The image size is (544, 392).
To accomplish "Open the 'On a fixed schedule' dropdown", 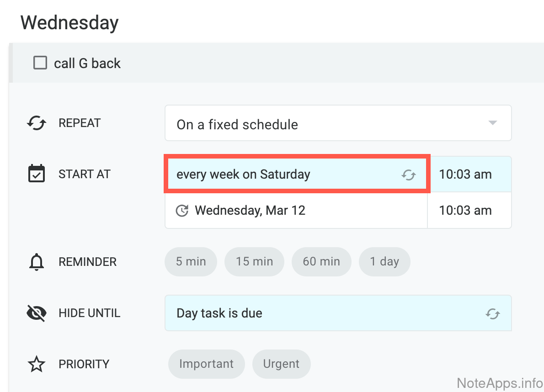I will (320, 123).
